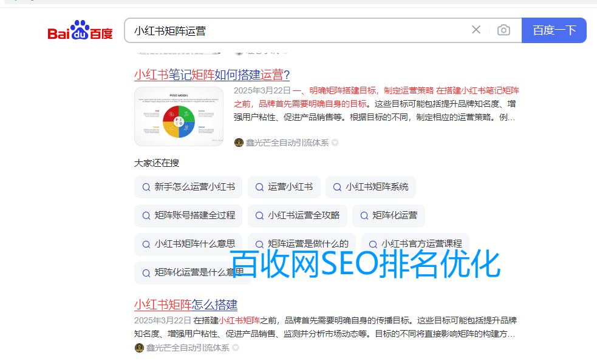Click the verification badge after the first result's source
The width and height of the screenshot is (597, 364).
pyautogui.click(x=335, y=143)
